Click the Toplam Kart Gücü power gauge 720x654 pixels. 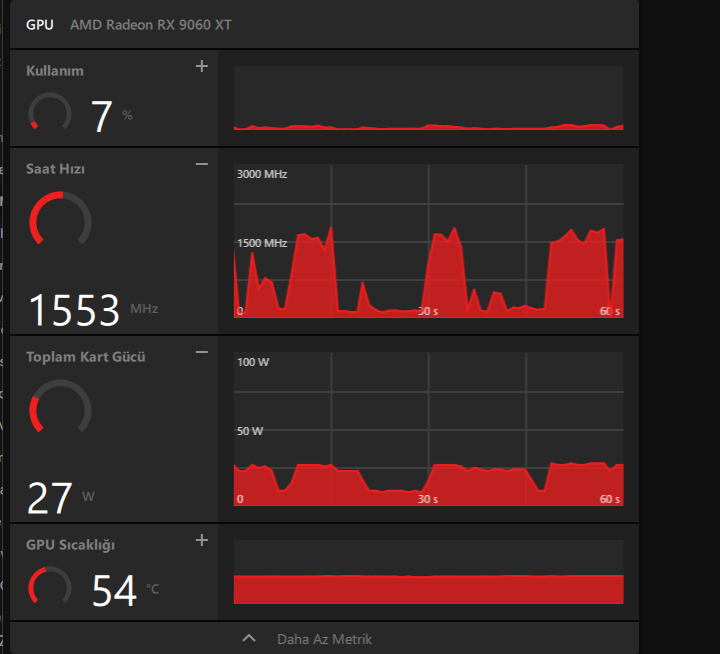(x=60, y=406)
